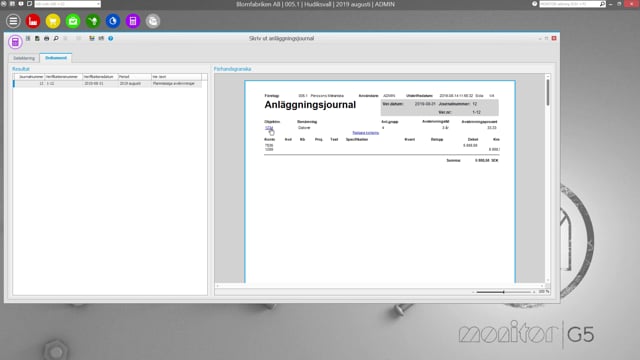This screenshot has width=640, height=360.
Task: Switch to the Selektering tab
Action: point(24,58)
